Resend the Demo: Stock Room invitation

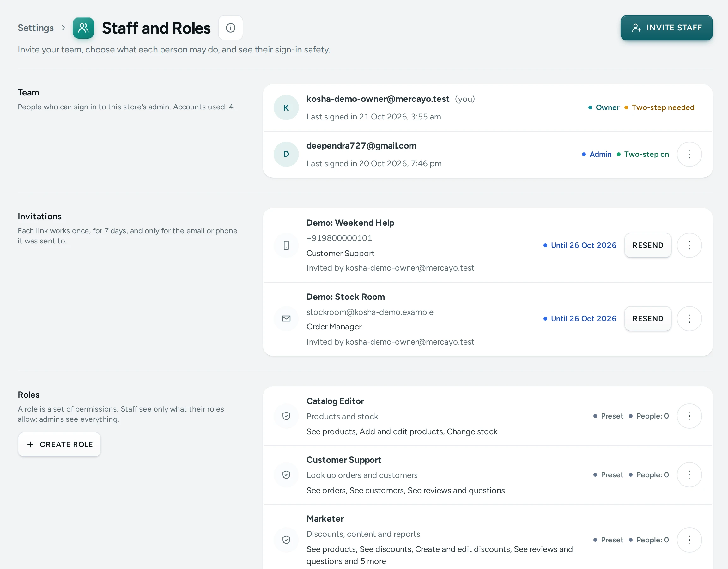648,319
